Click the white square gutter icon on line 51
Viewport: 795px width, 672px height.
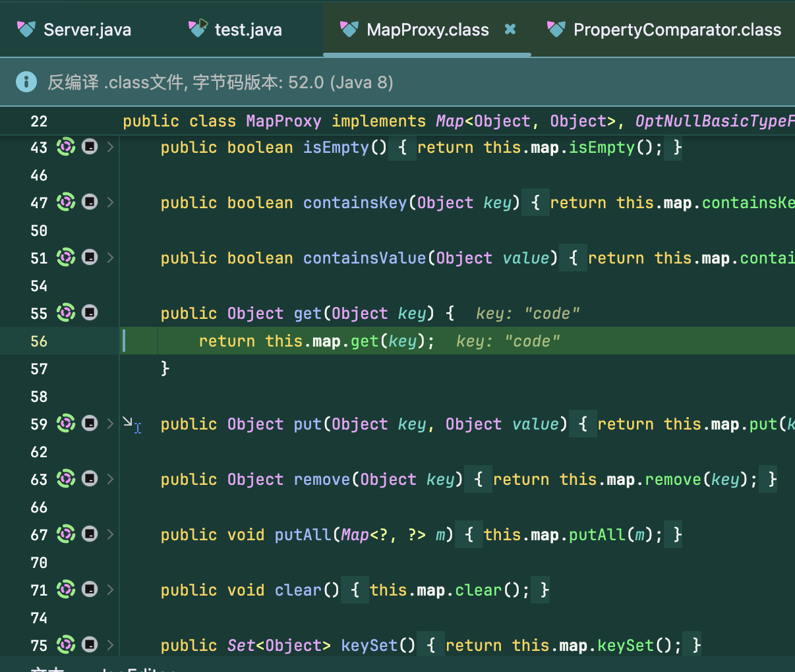click(90, 257)
